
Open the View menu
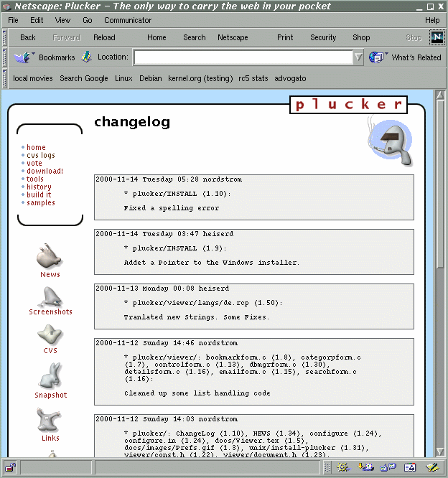62,20
